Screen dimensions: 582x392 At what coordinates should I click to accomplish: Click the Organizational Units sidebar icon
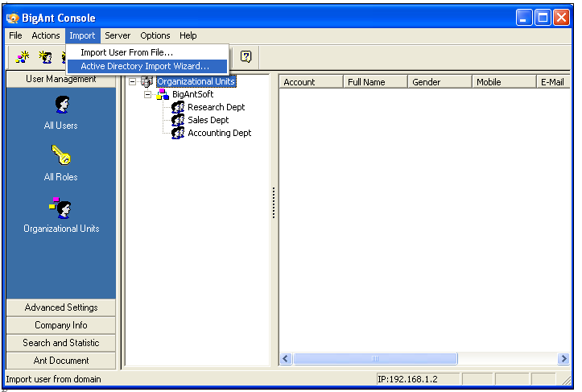coord(60,208)
